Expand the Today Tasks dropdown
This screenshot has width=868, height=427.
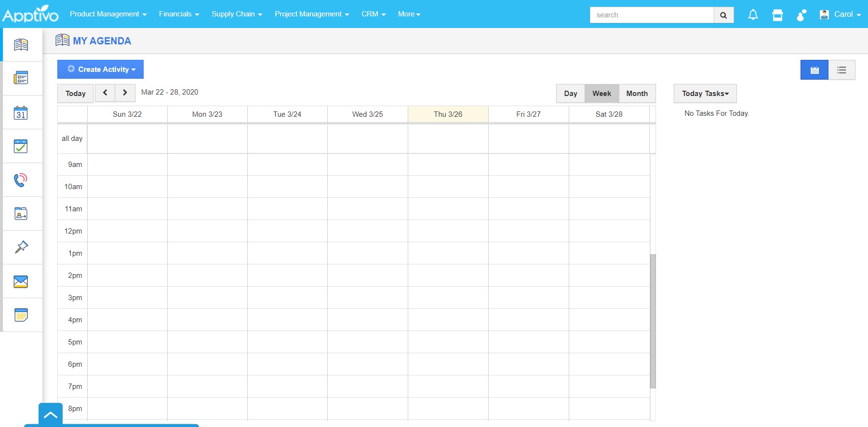point(705,94)
